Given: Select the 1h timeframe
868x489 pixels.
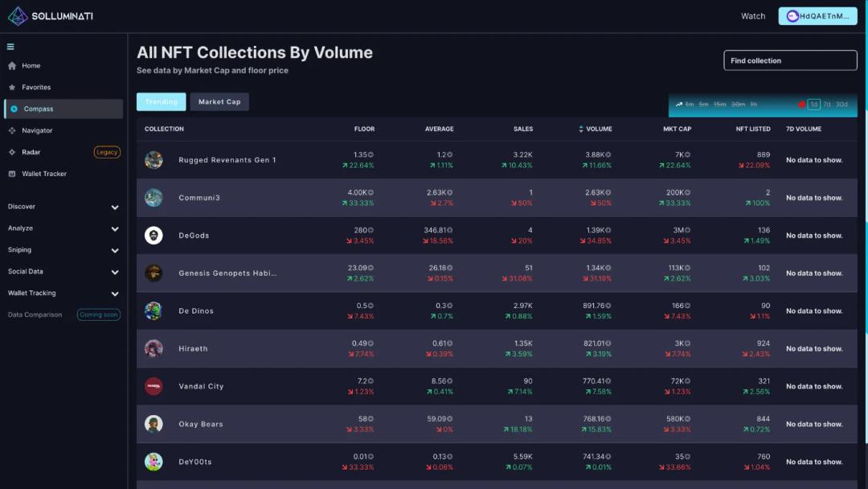Looking at the screenshot, I should click(753, 104).
